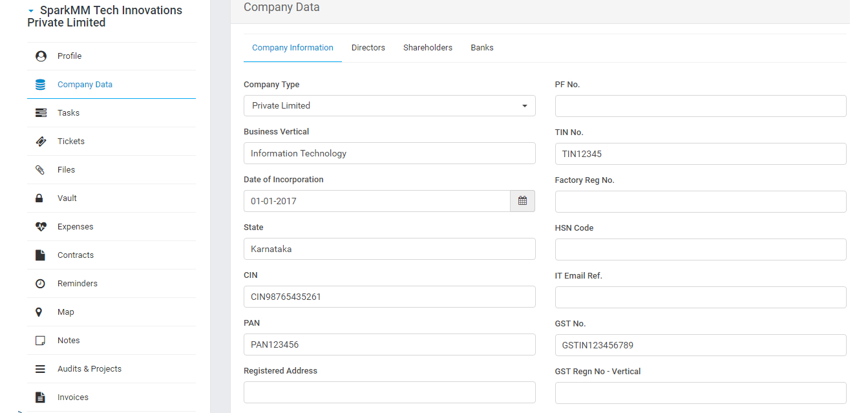Viewport: 868px width, 413px height.
Task: Open Audits & Projects from sidebar
Action: (89, 369)
